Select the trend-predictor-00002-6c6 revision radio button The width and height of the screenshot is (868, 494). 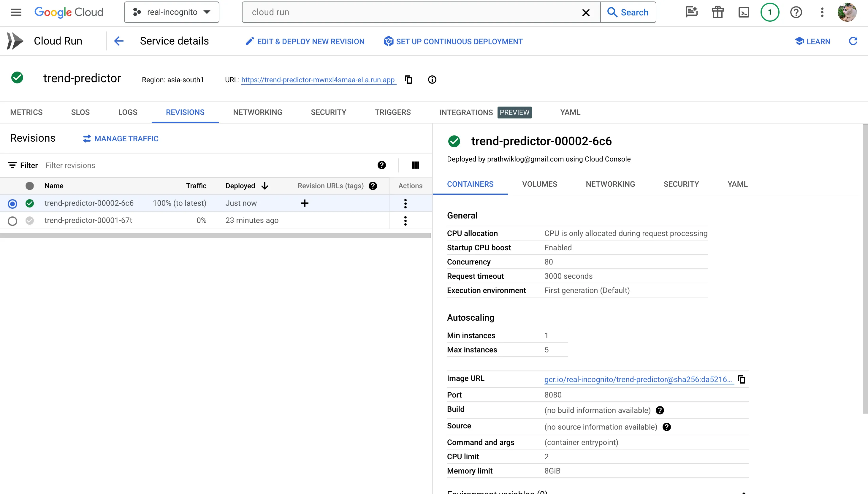pos(12,204)
